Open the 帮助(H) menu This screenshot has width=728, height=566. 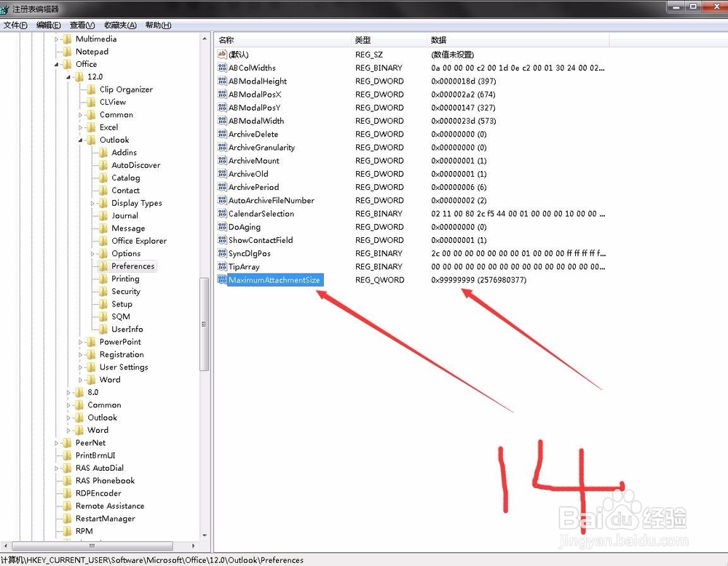tap(158, 25)
